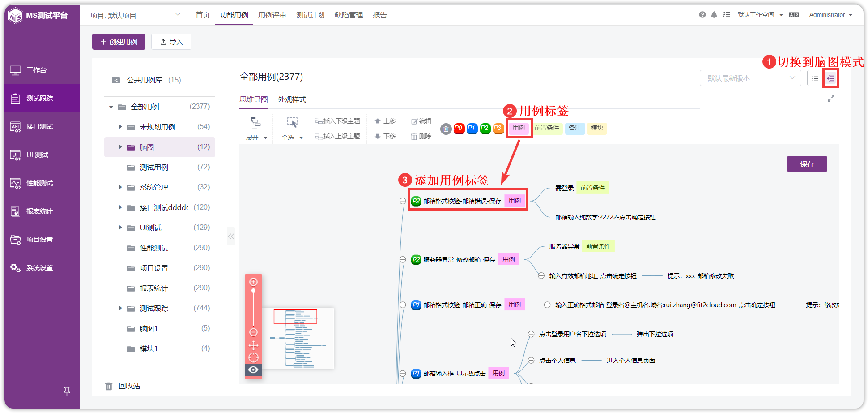The height and width of the screenshot is (413, 868).
Task: Save the mind map with 保存
Action: pos(807,164)
